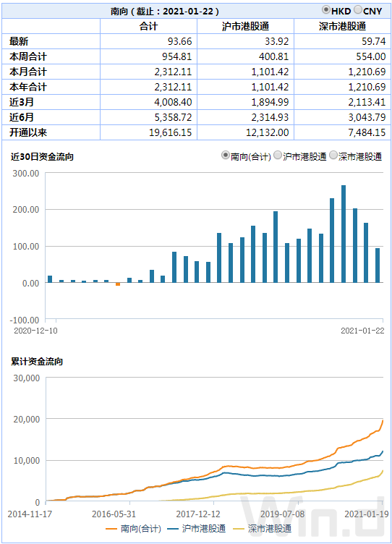The width and height of the screenshot is (392, 544).
Task: Toggle the orange 南向(合计) legend entry
Action: tap(134, 529)
